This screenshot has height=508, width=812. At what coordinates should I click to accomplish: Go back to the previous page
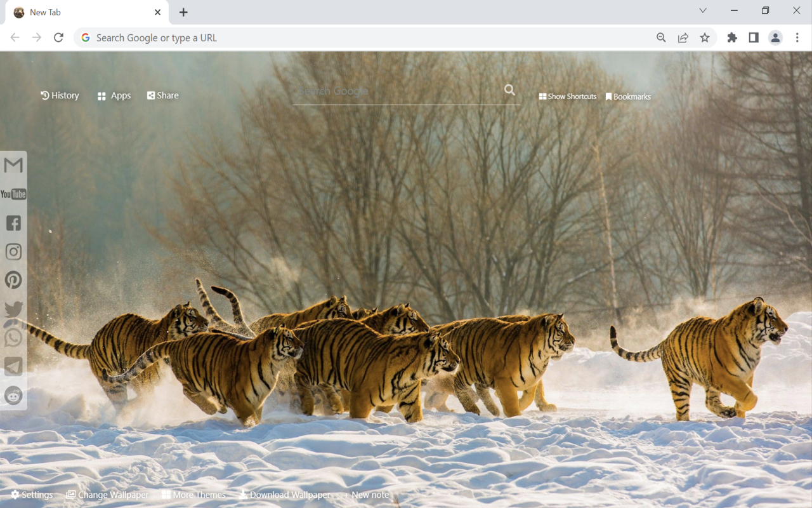click(15, 38)
